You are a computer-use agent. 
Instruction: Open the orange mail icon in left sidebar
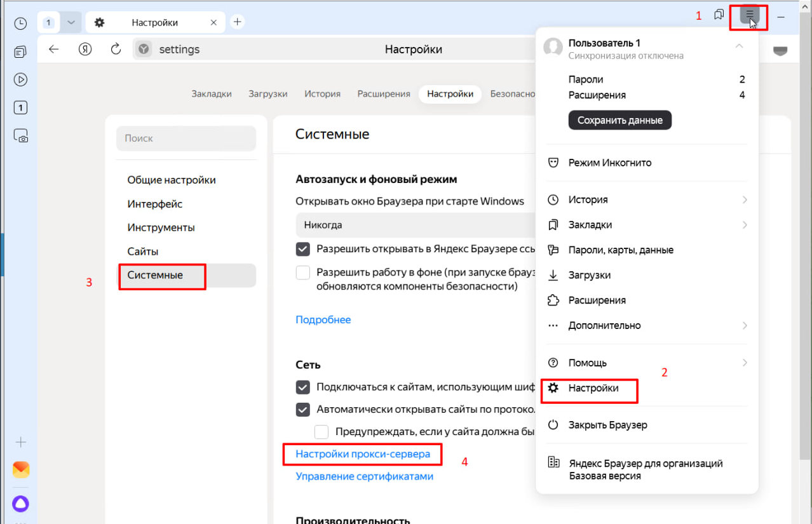pyautogui.click(x=20, y=470)
